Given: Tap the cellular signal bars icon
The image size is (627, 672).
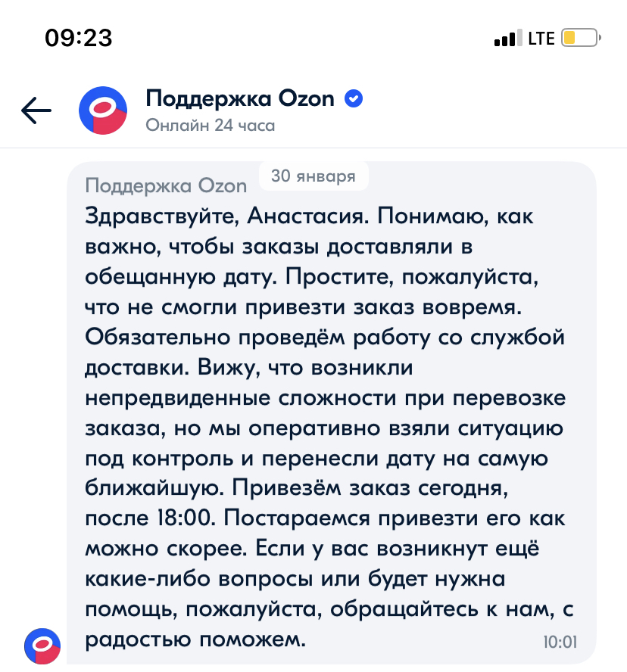Looking at the screenshot, I should point(505,38).
